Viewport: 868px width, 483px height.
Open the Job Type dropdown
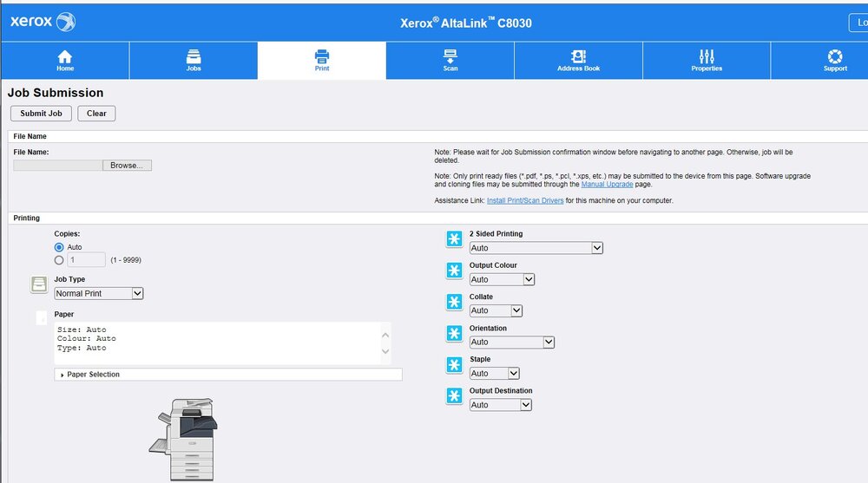click(x=99, y=294)
